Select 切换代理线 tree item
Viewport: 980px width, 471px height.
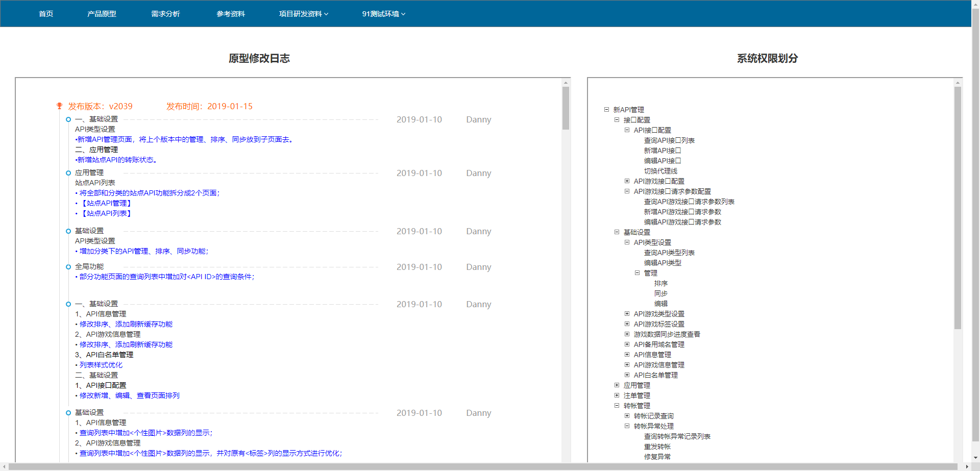(x=660, y=171)
